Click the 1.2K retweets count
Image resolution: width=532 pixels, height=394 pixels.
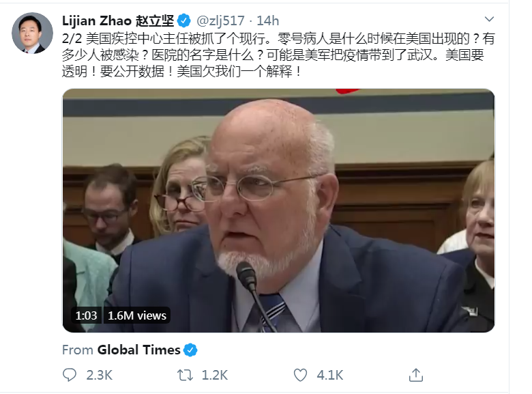coord(214,376)
